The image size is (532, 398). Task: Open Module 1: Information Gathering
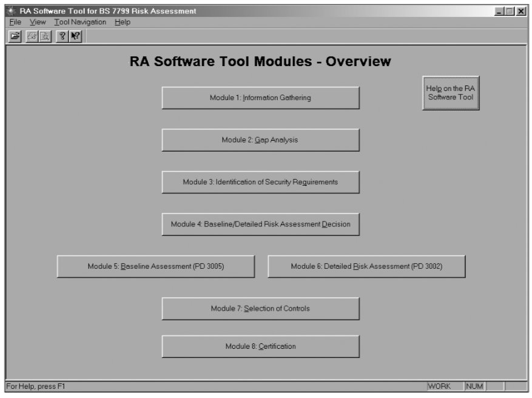(261, 98)
